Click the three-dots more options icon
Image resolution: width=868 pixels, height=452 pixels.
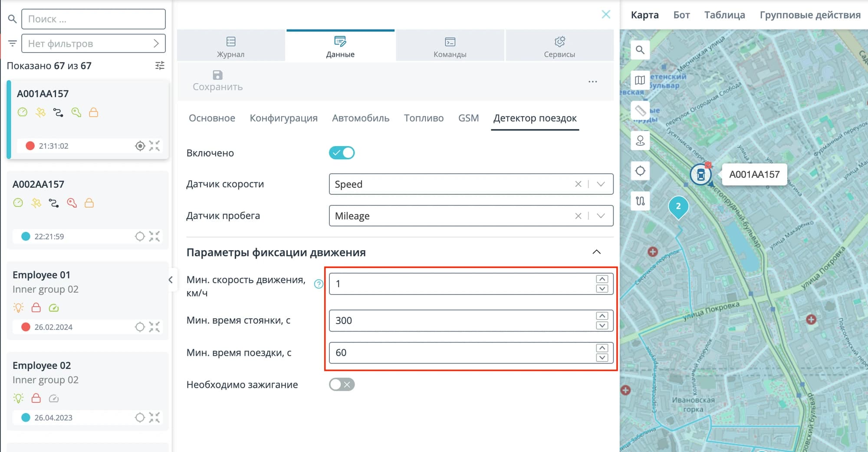(593, 82)
